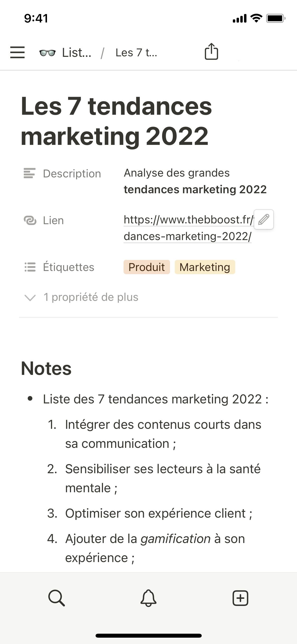Open the hamburger sidebar menu
297x644 pixels.
[17, 52]
